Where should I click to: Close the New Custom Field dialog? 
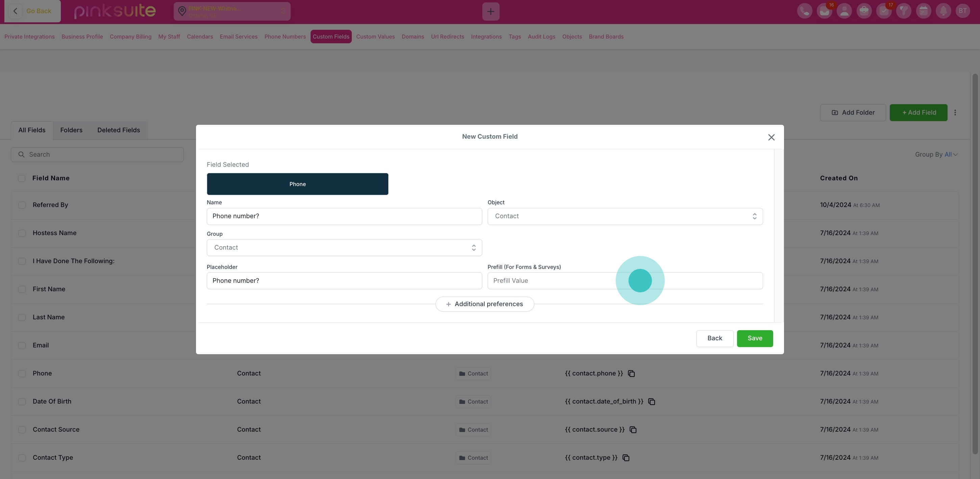(771, 137)
